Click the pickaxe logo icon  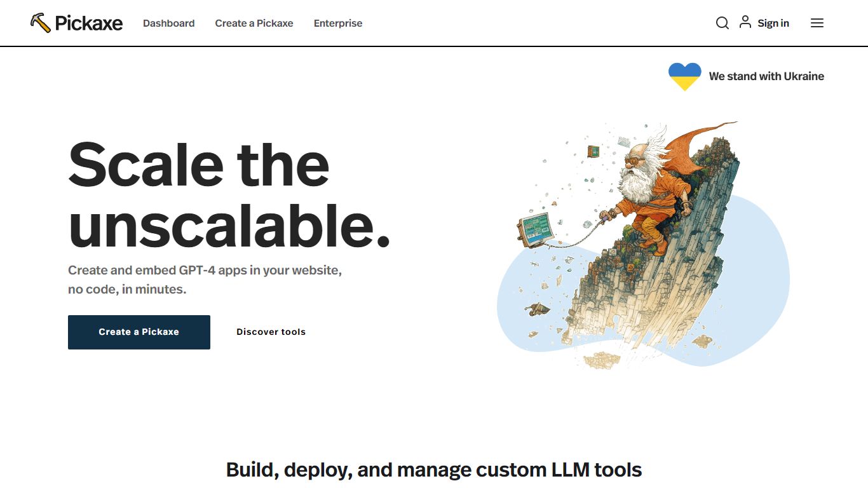click(40, 23)
